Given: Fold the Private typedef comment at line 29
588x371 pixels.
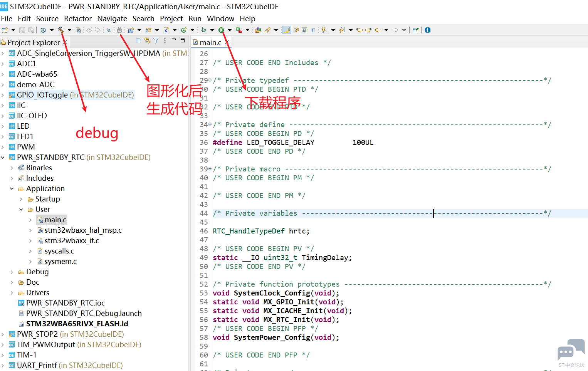Looking at the screenshot, I should point(210,81).
